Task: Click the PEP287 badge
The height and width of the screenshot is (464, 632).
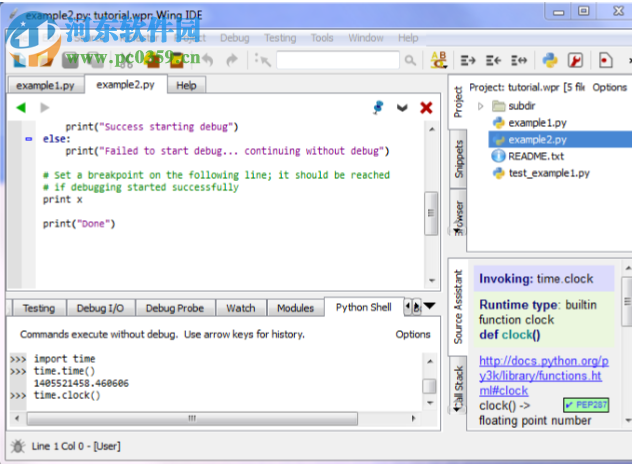Action: click(x=586, y=405)
